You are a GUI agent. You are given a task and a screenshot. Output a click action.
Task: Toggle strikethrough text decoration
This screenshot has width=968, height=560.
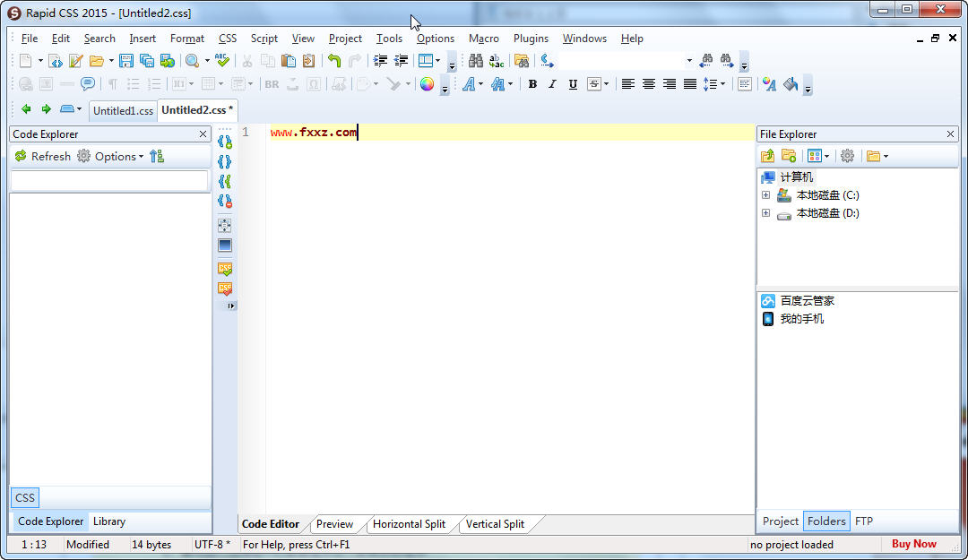(x=594, y=84)
